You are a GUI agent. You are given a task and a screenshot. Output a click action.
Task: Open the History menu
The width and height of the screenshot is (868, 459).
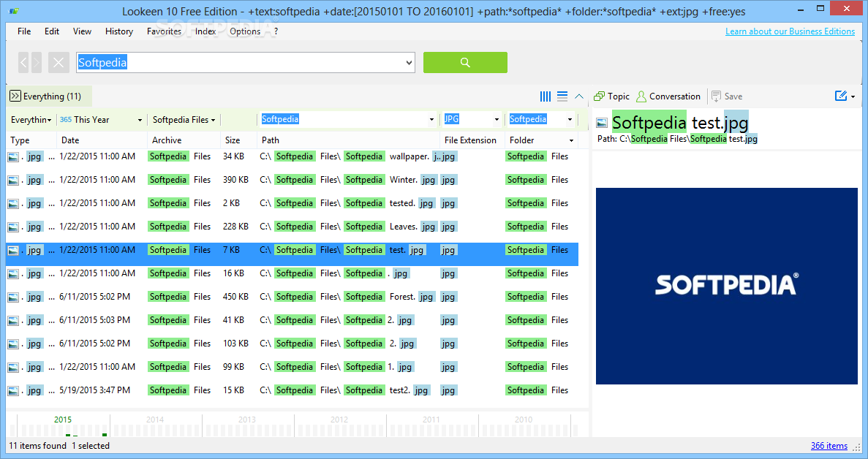click(x=119, y=31)
